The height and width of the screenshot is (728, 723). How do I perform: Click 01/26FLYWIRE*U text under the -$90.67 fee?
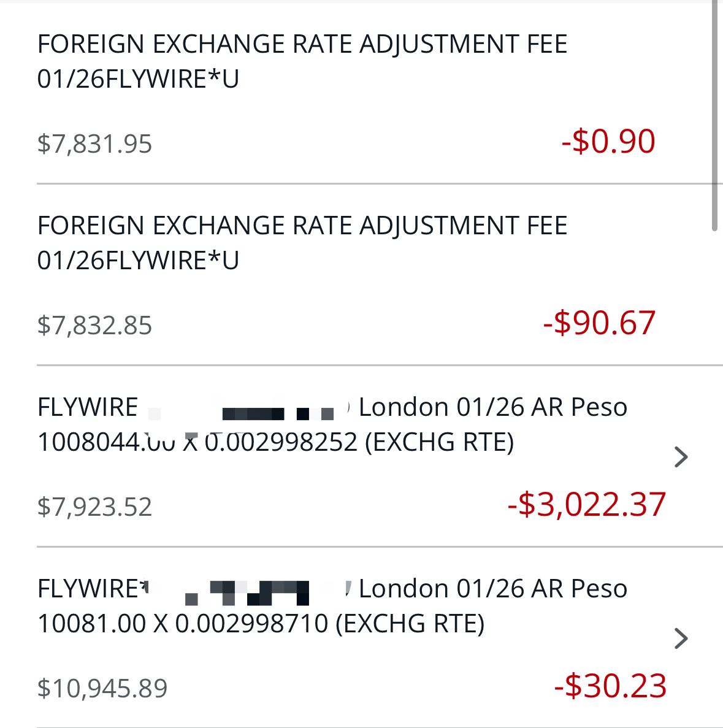pos(138,261)
